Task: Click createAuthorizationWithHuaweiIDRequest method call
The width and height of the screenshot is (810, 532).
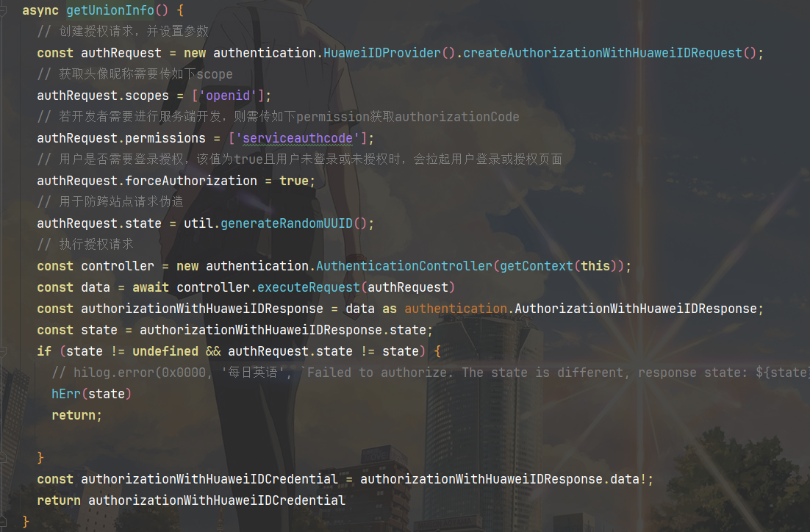Action: pos(603,53)
